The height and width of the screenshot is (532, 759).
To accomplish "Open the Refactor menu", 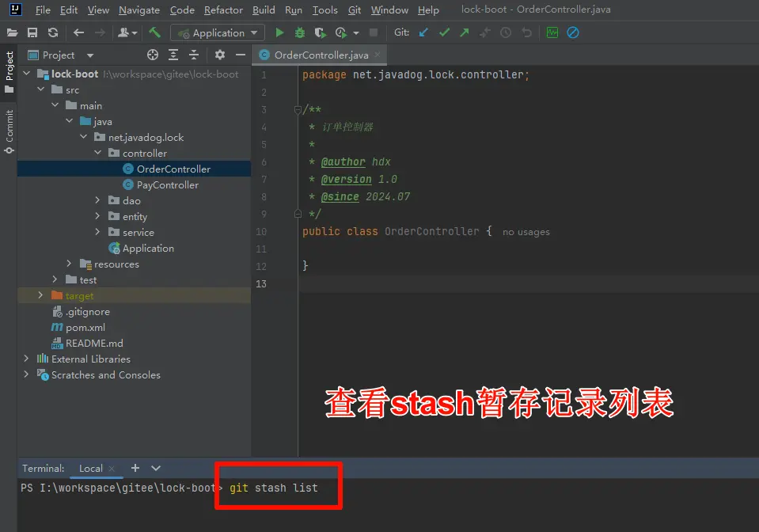I will 223,10.
